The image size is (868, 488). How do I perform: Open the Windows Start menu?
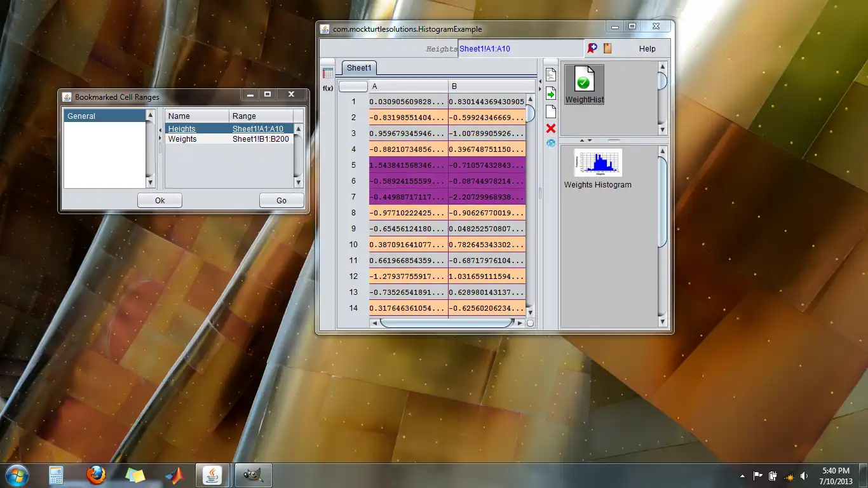click(16, 475)
